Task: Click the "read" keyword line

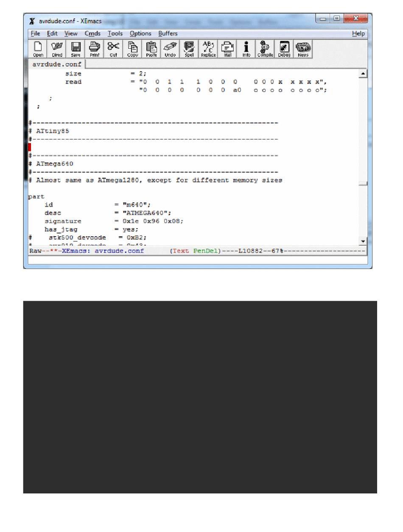Action: (73, 82)
